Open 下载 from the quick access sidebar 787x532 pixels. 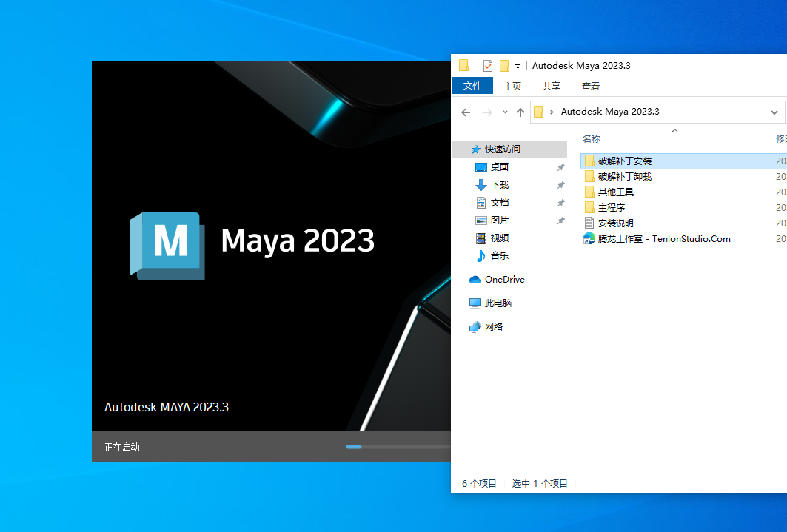[499, 185]
